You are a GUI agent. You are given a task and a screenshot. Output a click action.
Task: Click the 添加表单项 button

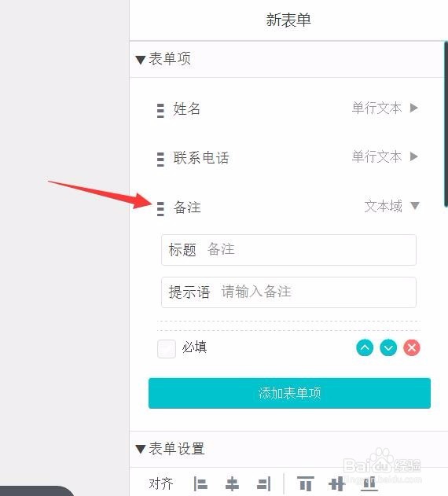click(x=289, y=393)
